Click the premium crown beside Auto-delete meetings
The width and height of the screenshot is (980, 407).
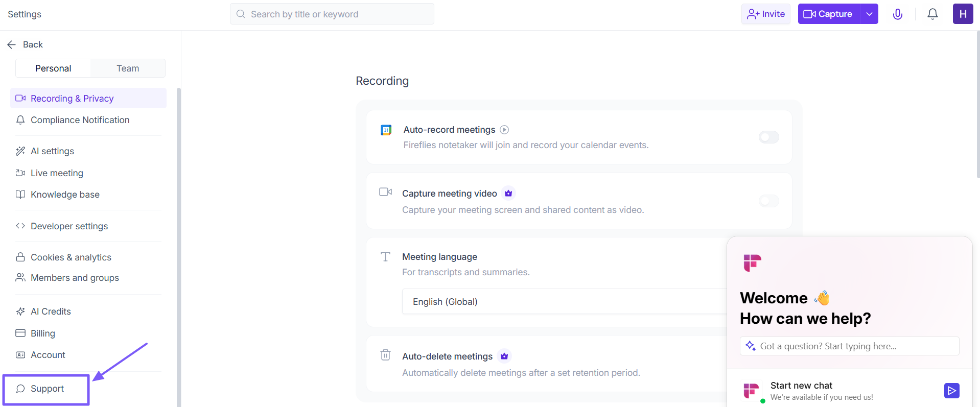click(504, 356)
